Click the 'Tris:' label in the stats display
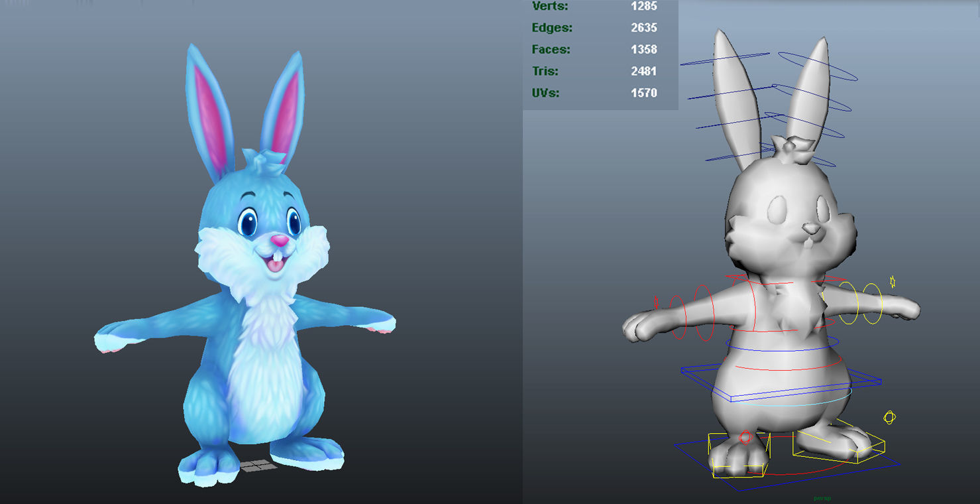 tap(545, 71)
